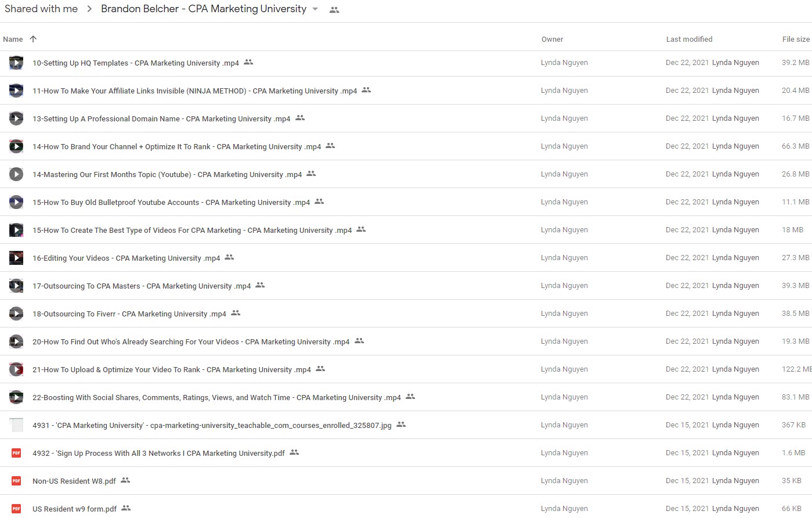Select the 22-Boosting With Social Shares file name

(x=216, y=398)
